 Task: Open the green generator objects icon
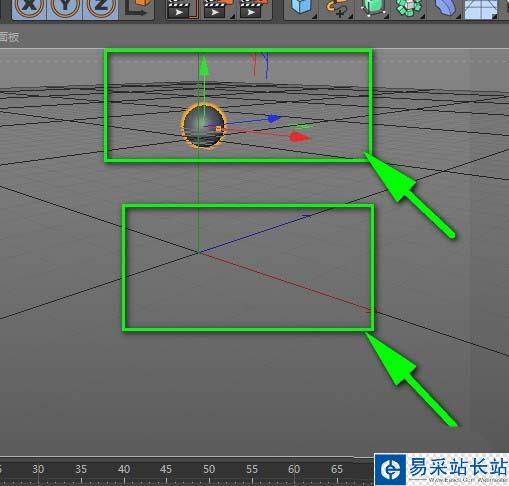(x=373, y=8)
